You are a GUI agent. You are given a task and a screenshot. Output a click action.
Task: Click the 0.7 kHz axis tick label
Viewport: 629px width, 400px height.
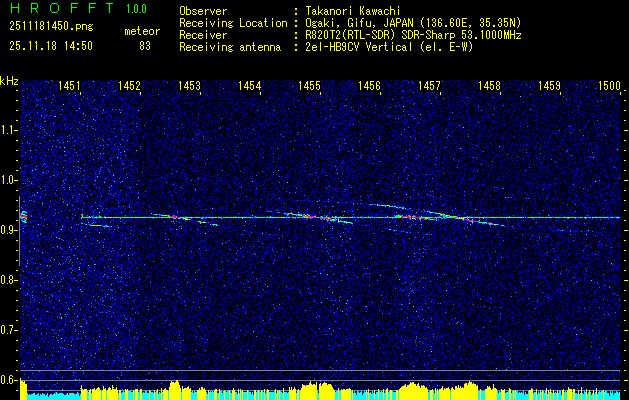[x=8, y=330]
